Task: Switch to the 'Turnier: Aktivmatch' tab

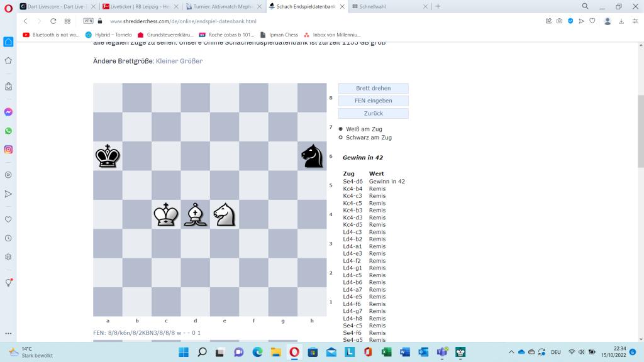Action: pyautogui.click(x=223, y=6)
